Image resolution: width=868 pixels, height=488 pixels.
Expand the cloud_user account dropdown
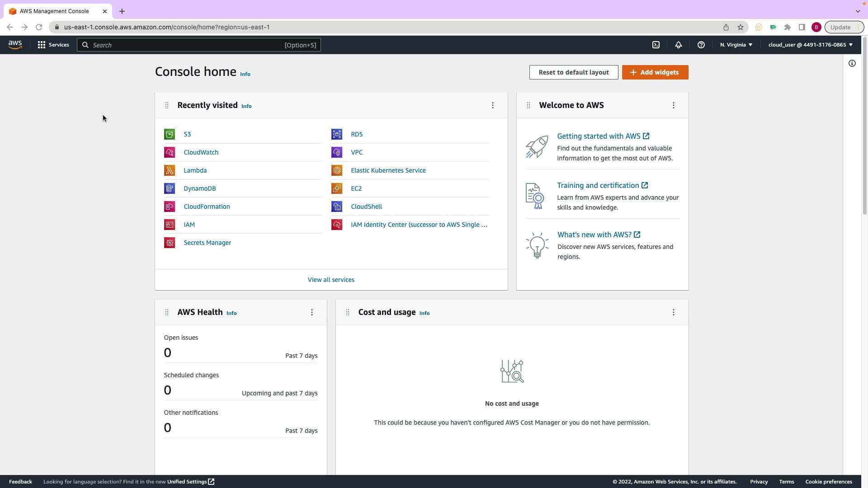[x=810, y=45]
